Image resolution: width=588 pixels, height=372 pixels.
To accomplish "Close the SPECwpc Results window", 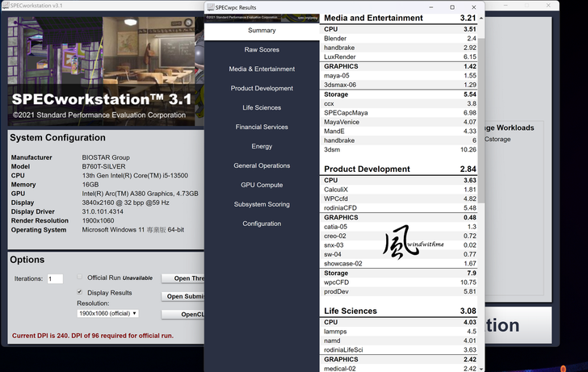I will [x=473, y=7].
